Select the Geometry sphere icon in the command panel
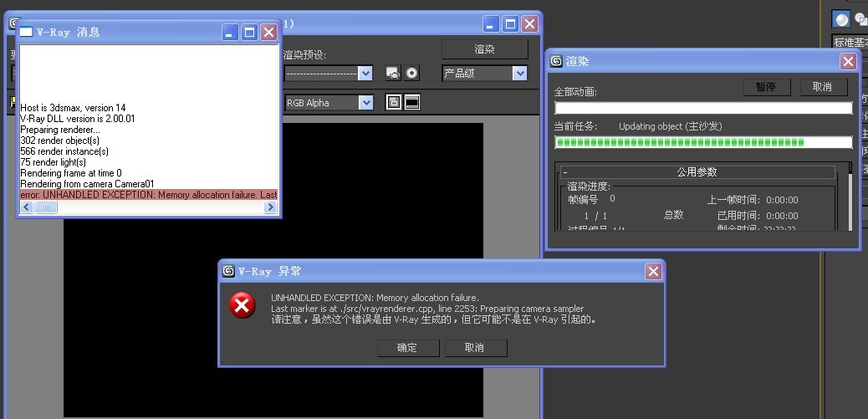Image resolution: width=868 pixels, height=419 pixels. click(841, 20)
